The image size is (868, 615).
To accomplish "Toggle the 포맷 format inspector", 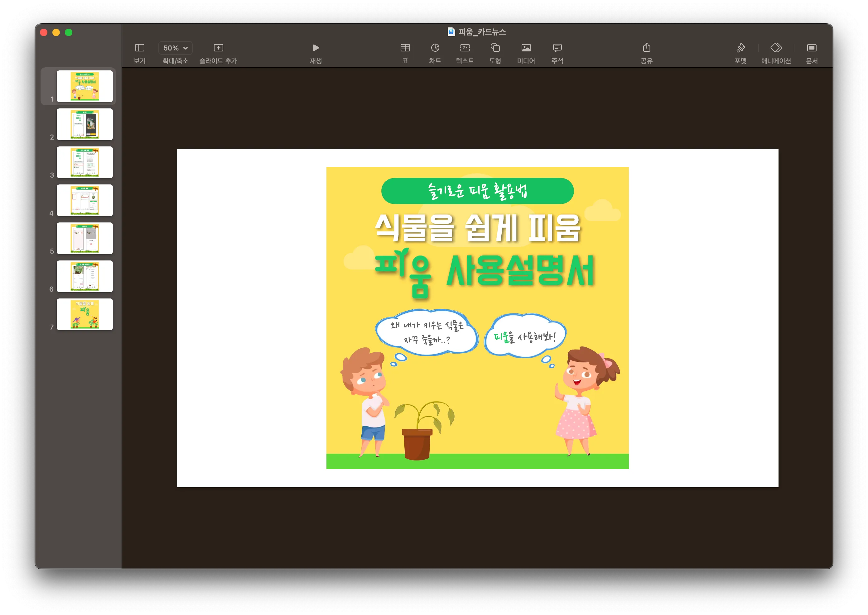I will 740,48.
